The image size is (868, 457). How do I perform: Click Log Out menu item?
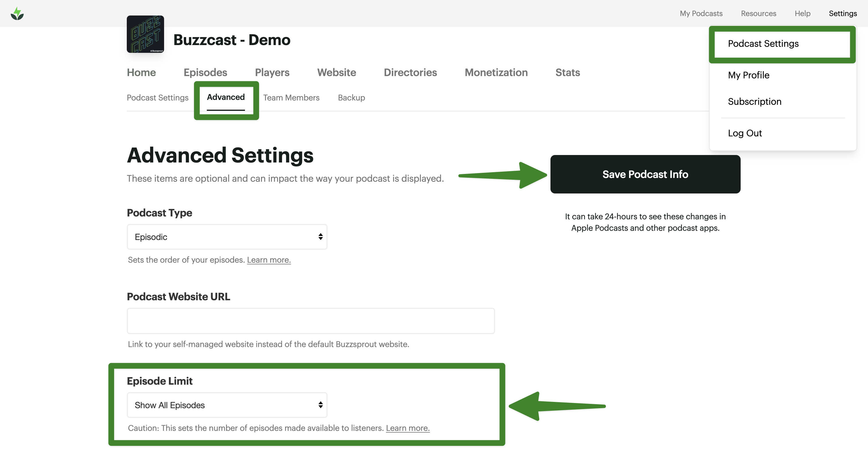(744, 133)
